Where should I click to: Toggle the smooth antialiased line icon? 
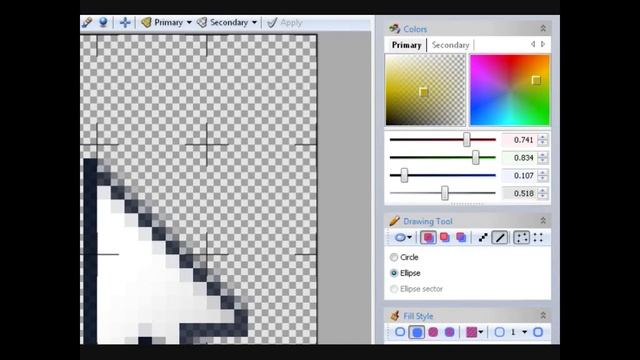point(500,238)
